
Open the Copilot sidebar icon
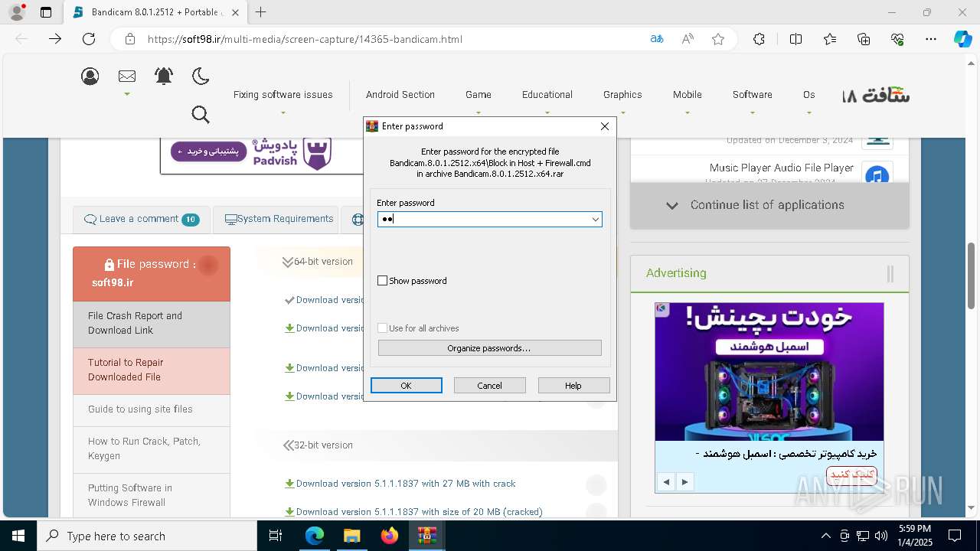[x=962, y=39]
